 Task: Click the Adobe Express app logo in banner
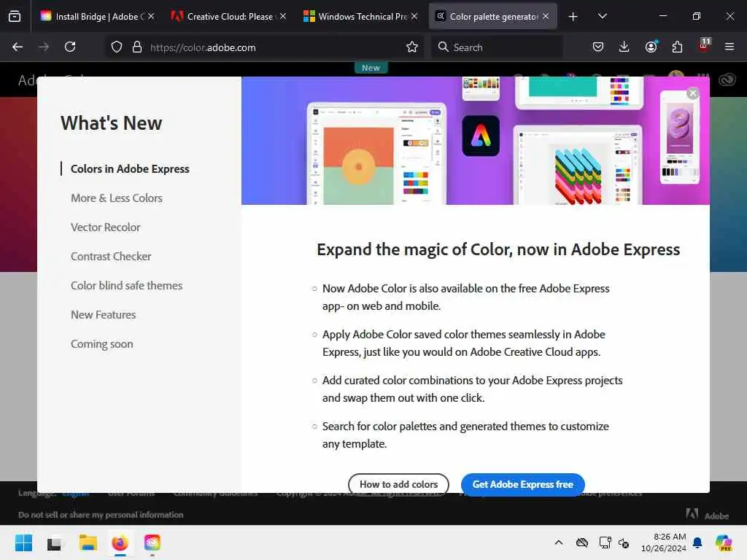(x=481, y=136)
